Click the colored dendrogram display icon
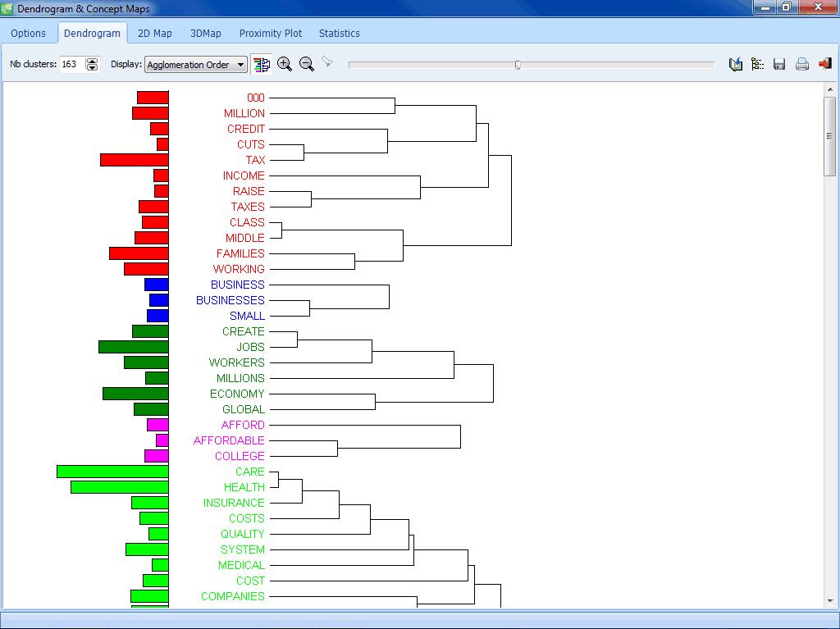This screenshot has width=840, height=629. [261, 64]
